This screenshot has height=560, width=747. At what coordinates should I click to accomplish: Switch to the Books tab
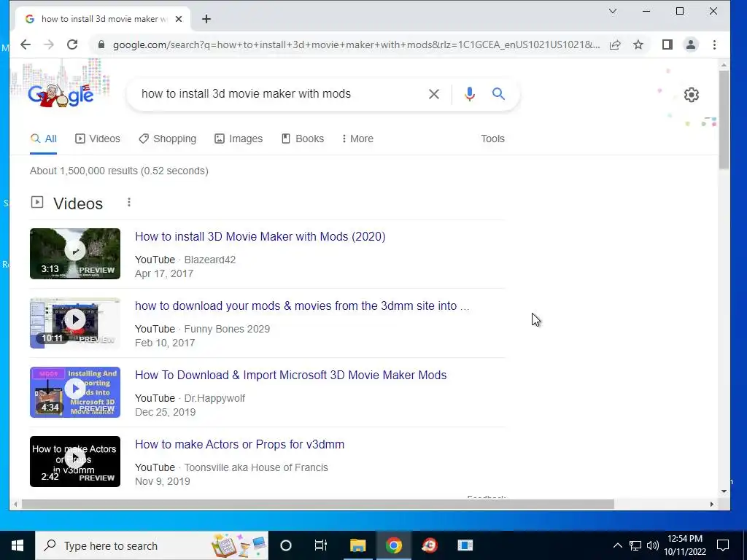click(x=303, y=139)
